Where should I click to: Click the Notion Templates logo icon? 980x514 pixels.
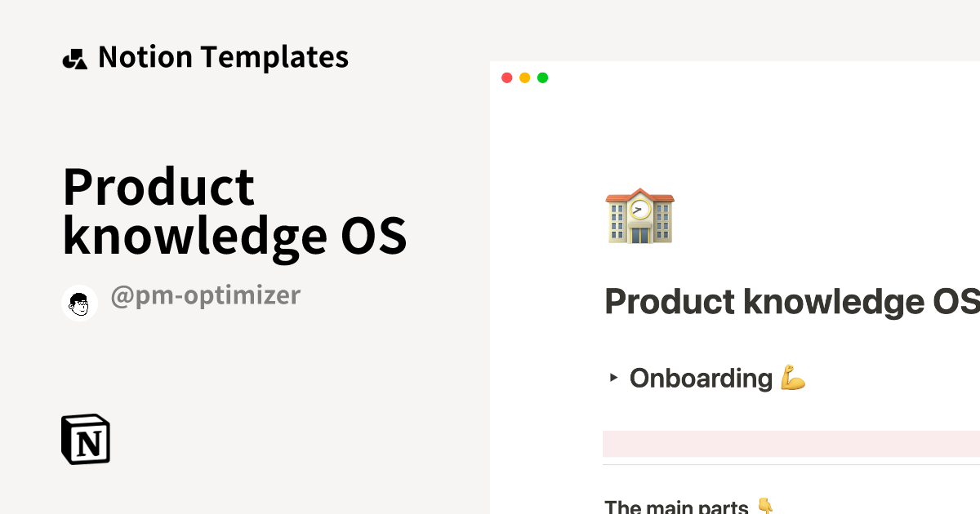pos(74,57)
